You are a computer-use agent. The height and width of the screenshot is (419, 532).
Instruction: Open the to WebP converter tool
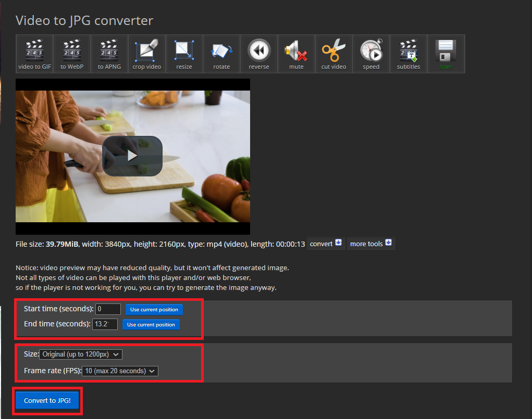point(72,54)
